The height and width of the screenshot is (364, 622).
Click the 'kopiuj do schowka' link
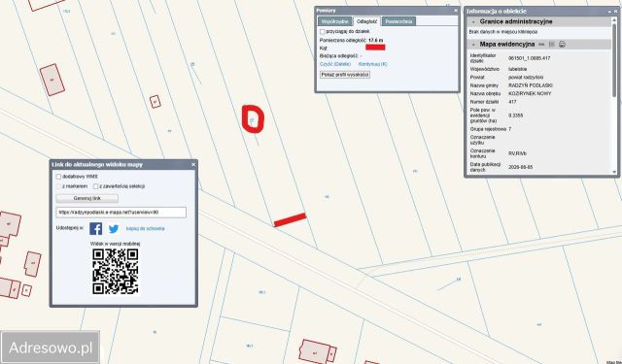pyautogui.click(x=145, y=228)
